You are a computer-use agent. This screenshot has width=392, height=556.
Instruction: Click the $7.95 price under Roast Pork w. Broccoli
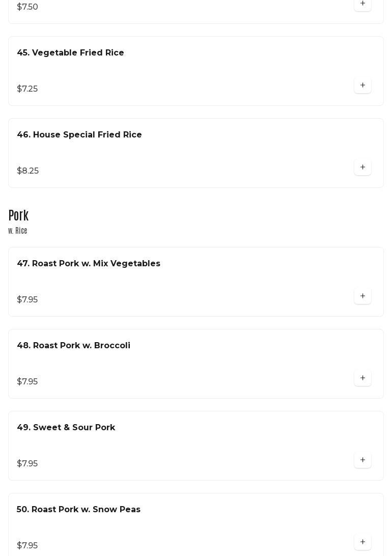tap(27, 382)
